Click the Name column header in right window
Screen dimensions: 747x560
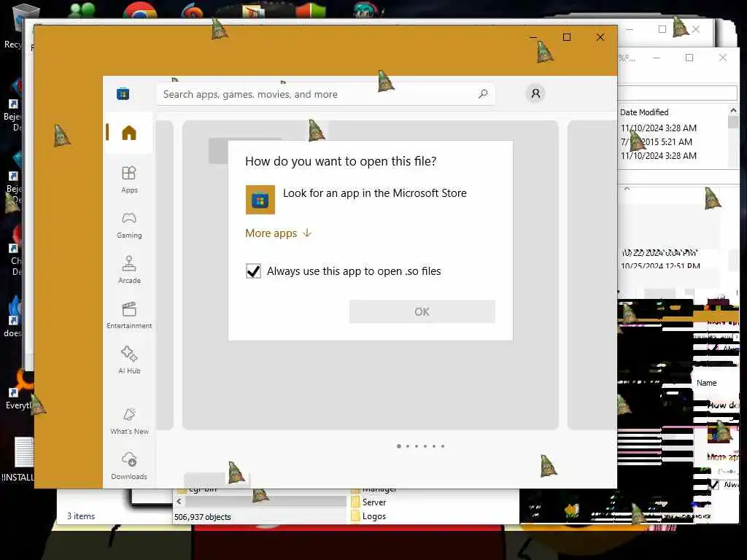(706, 383)
